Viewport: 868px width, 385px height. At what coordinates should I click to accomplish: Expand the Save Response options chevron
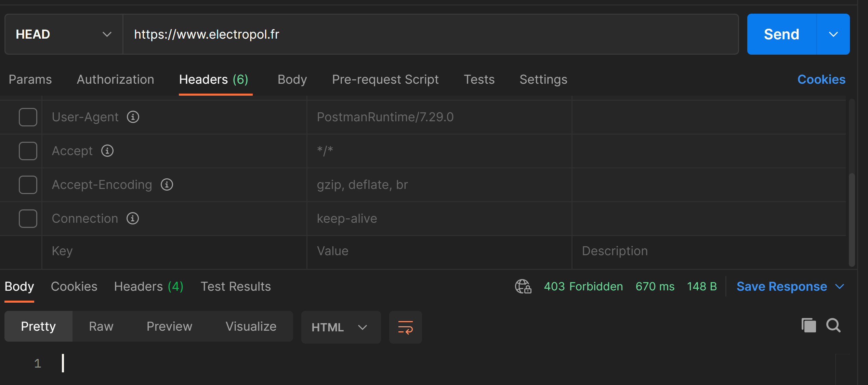click(x=841, y=287)
